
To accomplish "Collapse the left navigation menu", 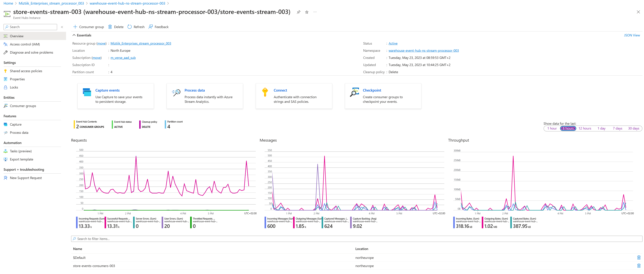I will (62, 27).
